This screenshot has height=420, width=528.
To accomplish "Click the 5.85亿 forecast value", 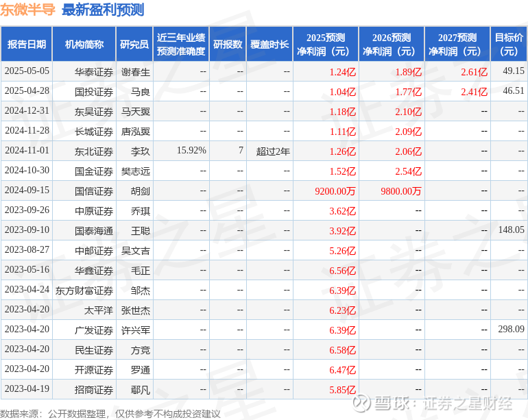I will tap(342, 390).
